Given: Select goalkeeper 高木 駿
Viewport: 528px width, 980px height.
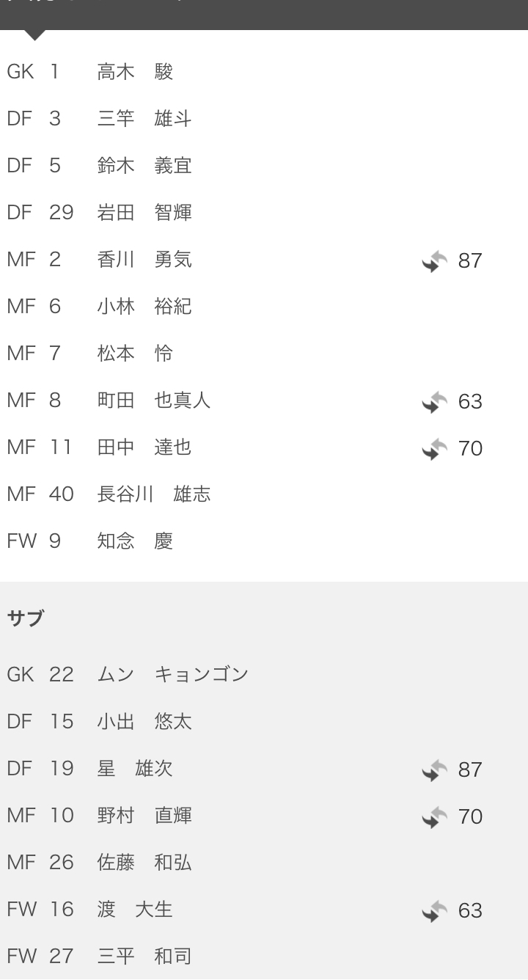Looking at the screenshot, I should click(x=135, y=72).
